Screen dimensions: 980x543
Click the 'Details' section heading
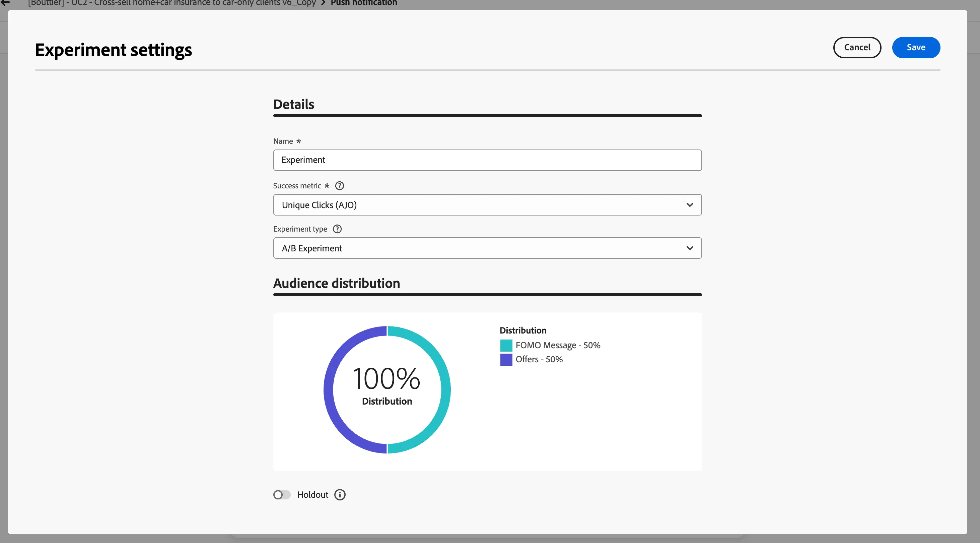[294, 104]
